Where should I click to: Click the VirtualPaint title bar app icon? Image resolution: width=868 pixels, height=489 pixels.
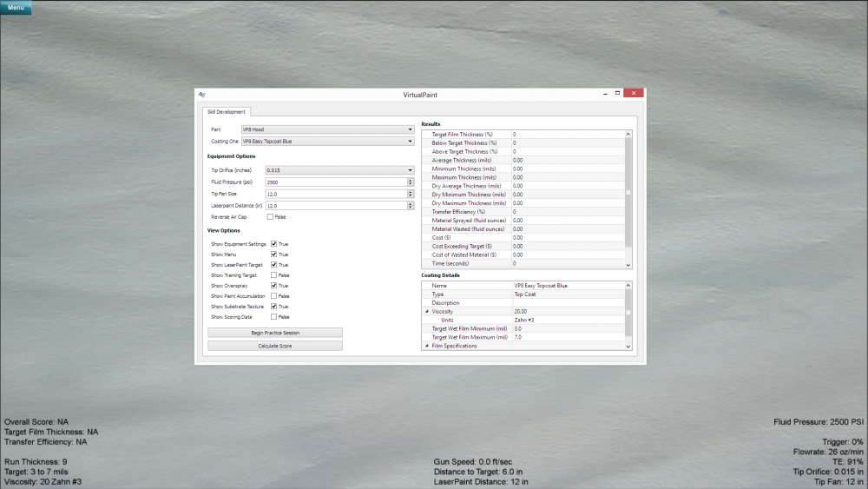202,95
